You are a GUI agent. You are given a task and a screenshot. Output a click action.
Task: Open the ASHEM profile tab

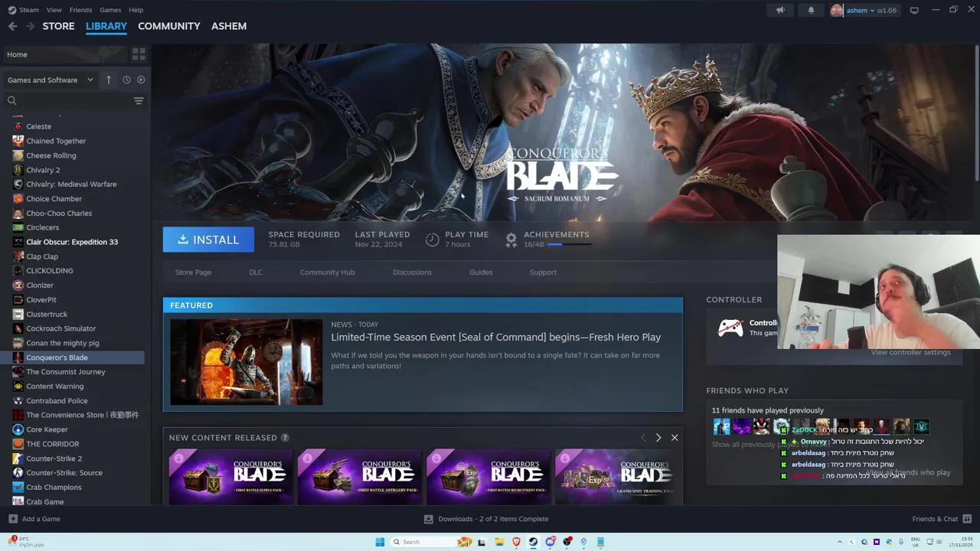(x=229, y=26)
